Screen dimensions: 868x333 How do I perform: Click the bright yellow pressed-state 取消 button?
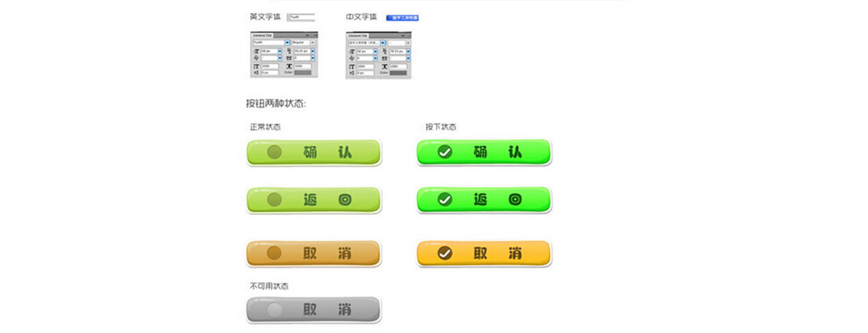click(484, 253)
